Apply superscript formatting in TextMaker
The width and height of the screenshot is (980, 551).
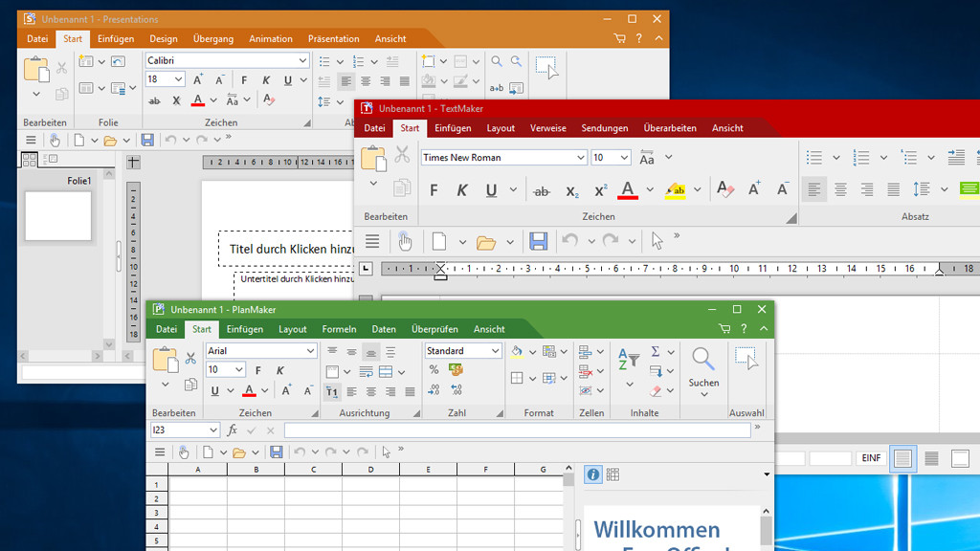pos(601,190)
